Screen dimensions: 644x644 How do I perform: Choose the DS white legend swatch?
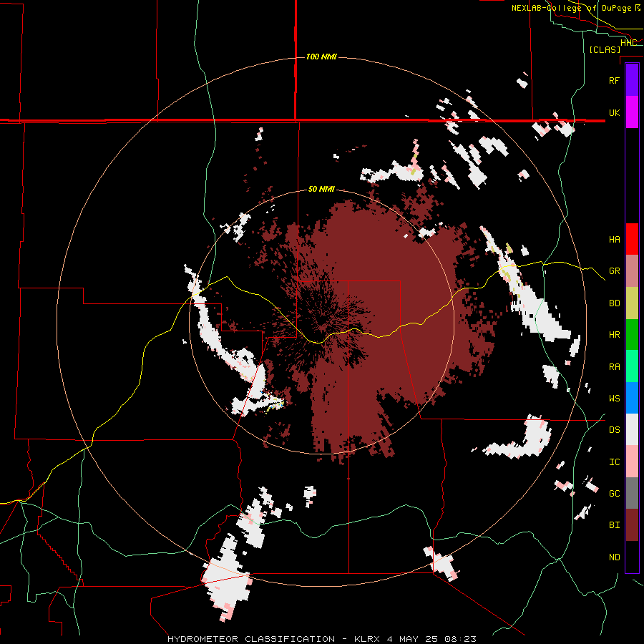pos(632,429)
